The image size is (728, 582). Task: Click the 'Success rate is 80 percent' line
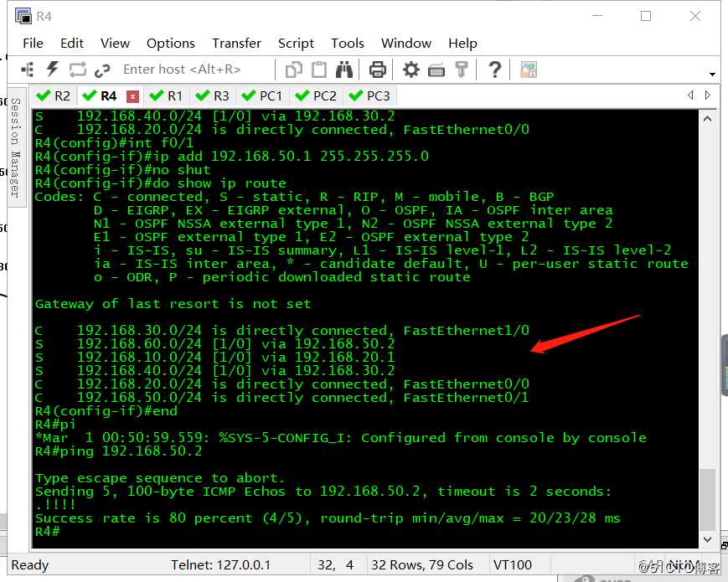(x=328, y=518)
